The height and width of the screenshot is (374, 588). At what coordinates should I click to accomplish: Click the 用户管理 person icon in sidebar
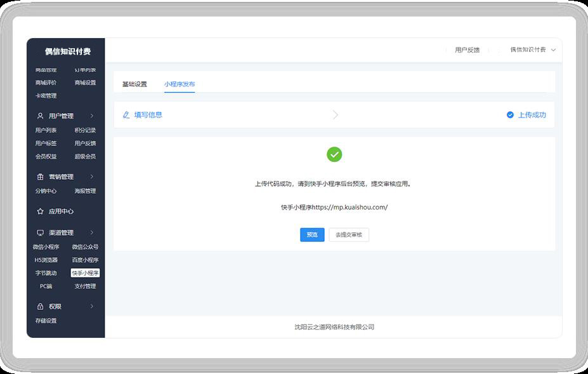pyautogui.click(x=41, y=116)
